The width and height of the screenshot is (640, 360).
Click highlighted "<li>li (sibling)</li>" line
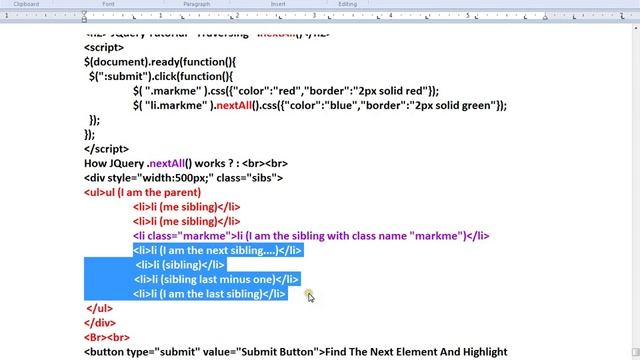click(180, 265)
